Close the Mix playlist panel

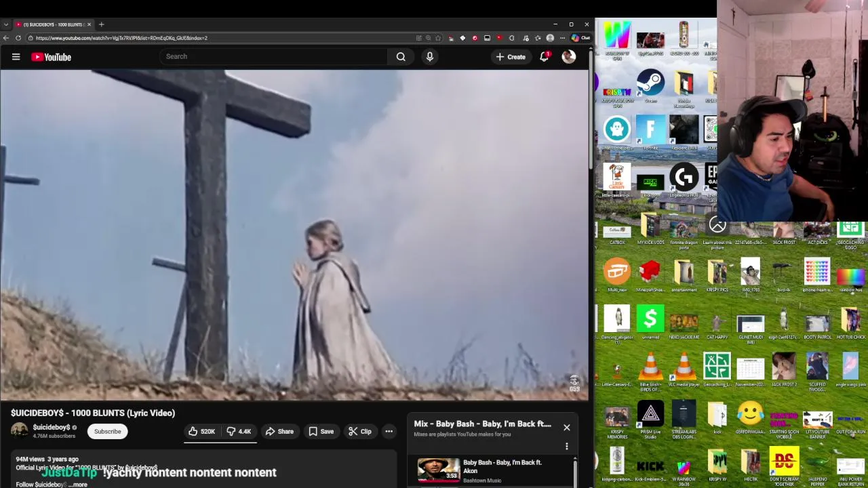coord(567,428)
